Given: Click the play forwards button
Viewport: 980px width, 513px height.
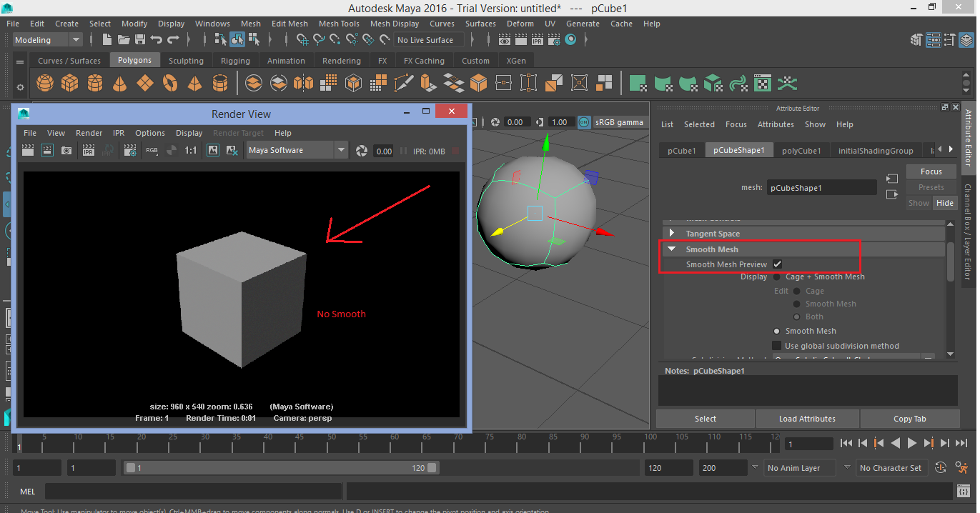Looking at the screenshot, I should pos(911,443).
